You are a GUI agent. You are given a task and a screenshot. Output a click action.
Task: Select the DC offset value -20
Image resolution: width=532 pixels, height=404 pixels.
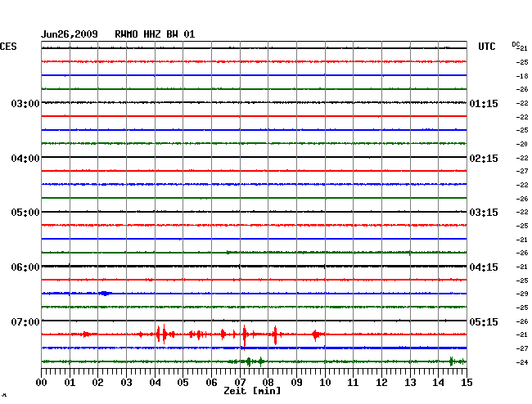[x=522, y=144]
